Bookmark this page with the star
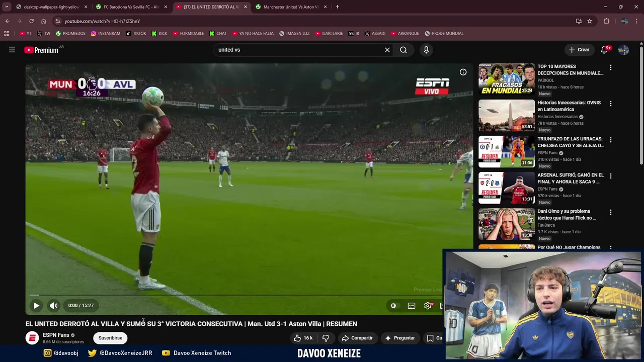Screen dimensions: 644x362 click(590, 21)
